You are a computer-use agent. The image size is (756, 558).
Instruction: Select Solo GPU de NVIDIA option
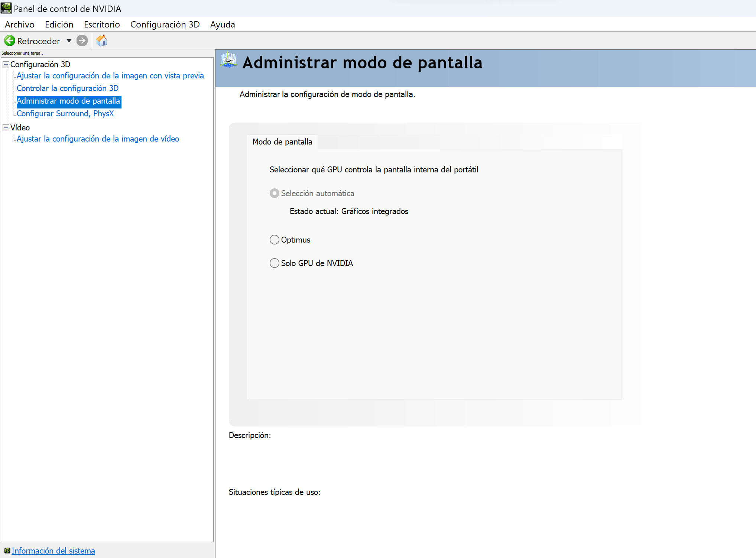(274, 263)
